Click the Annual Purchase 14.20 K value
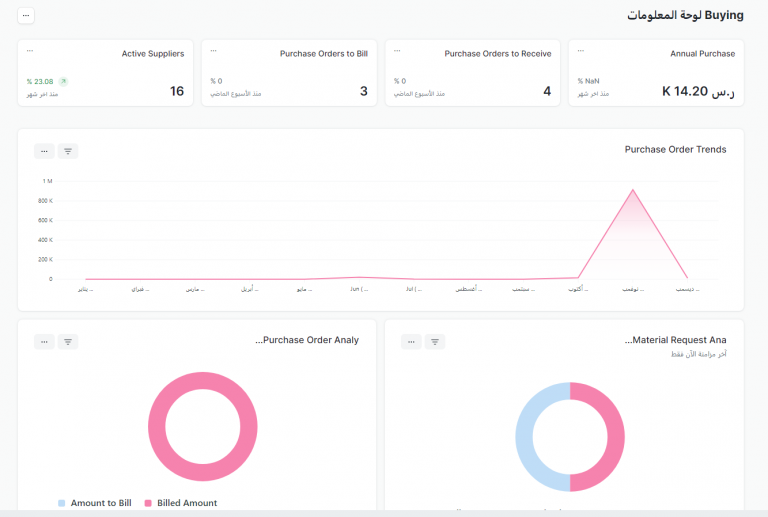 pyautogui.click(x=698, y=92)
